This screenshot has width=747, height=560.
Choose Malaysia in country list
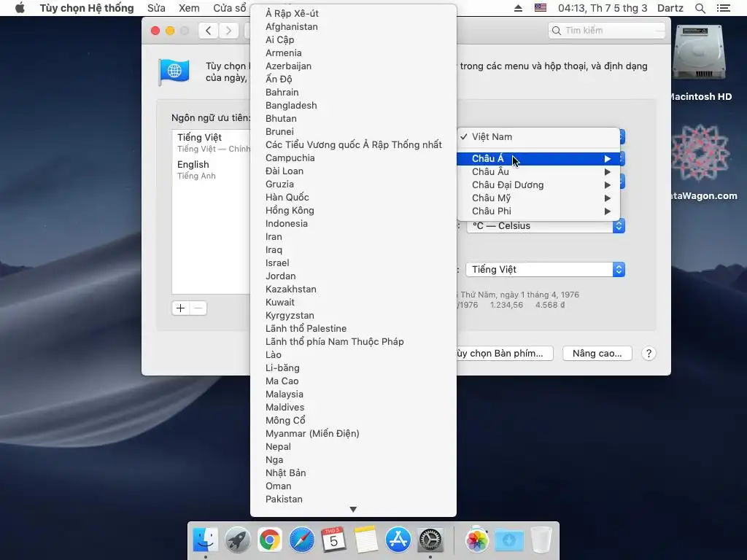[353, 394]
